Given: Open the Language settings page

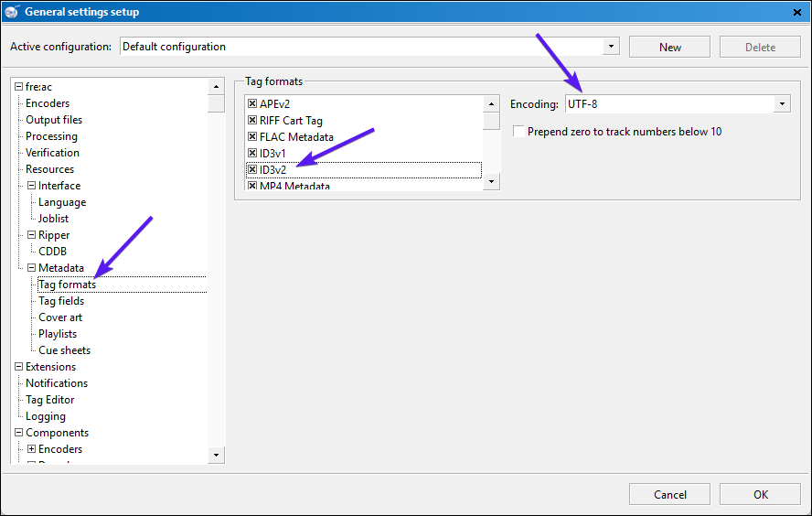Looking at the screenshot, I should tap(62, 202).
